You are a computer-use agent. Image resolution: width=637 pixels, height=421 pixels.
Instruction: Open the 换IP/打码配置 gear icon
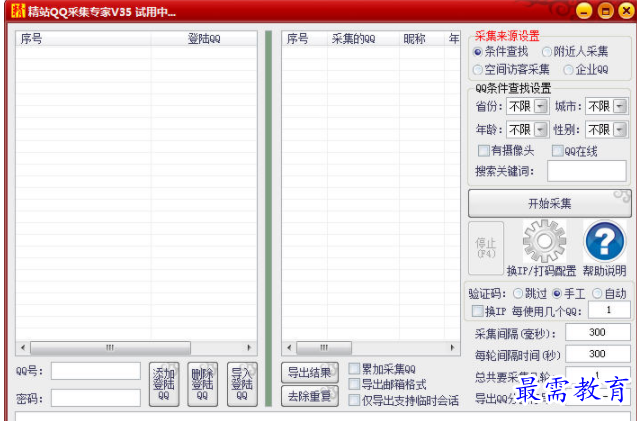(x=544, y=241)
